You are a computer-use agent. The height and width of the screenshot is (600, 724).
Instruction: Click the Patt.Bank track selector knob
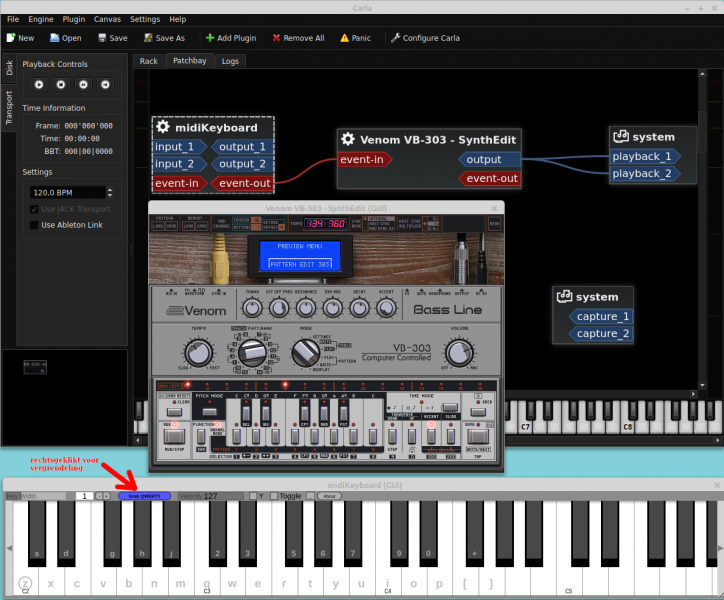(252, 353)
